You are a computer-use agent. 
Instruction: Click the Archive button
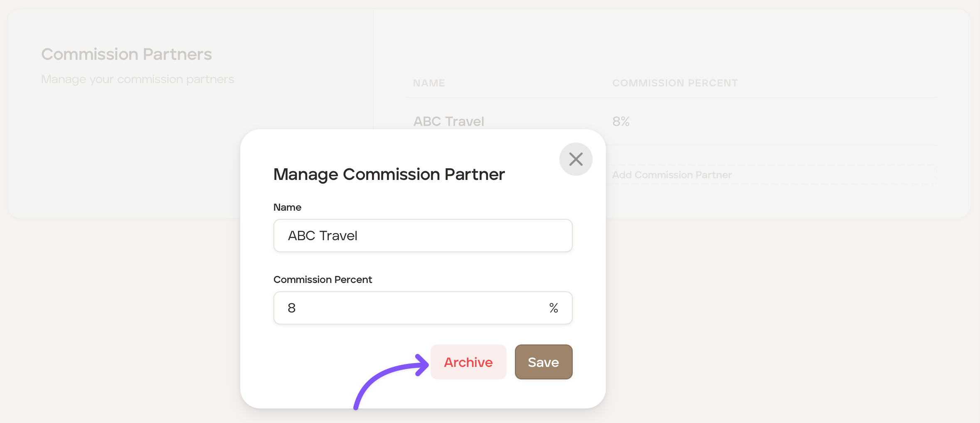[468, 362]
